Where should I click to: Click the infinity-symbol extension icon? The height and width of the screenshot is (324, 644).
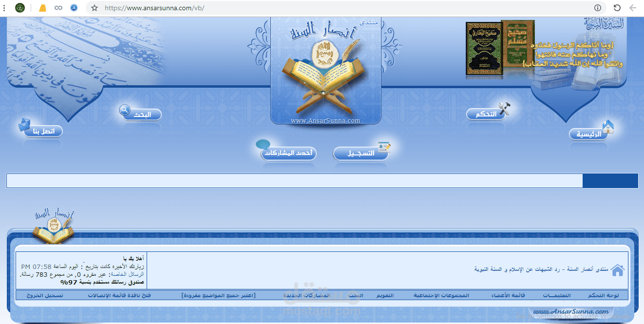58,8
